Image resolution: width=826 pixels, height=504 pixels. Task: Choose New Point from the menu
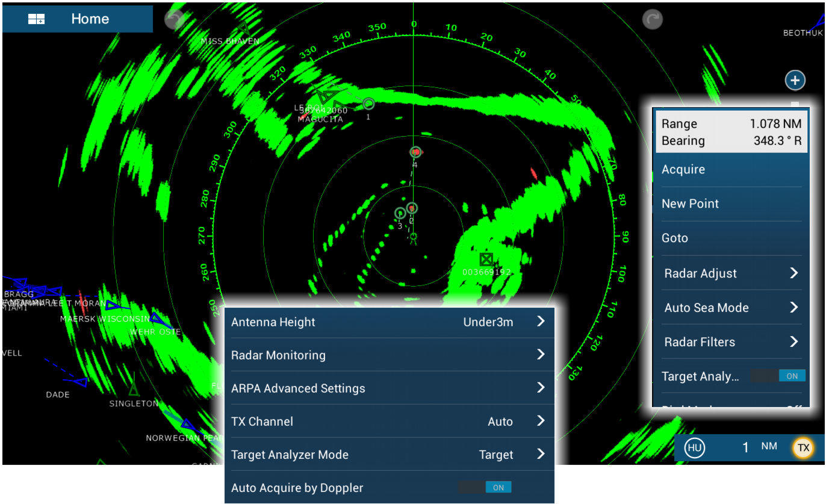click(731, 204)
